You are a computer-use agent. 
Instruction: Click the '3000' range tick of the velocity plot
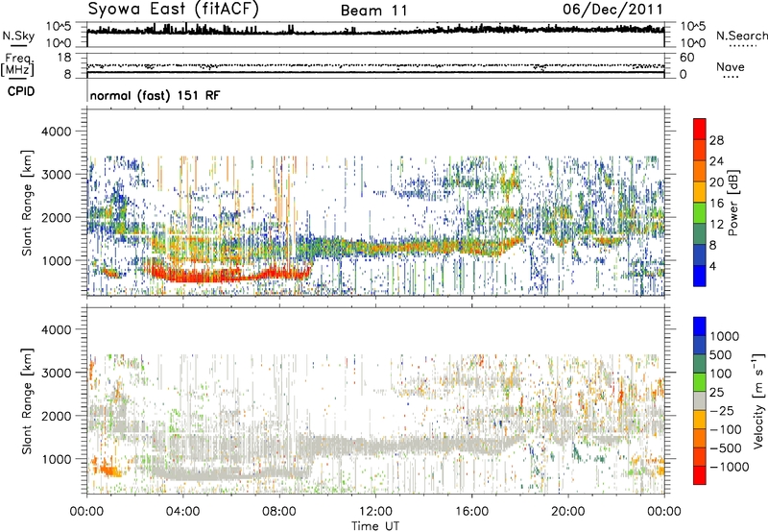(56, 373)
